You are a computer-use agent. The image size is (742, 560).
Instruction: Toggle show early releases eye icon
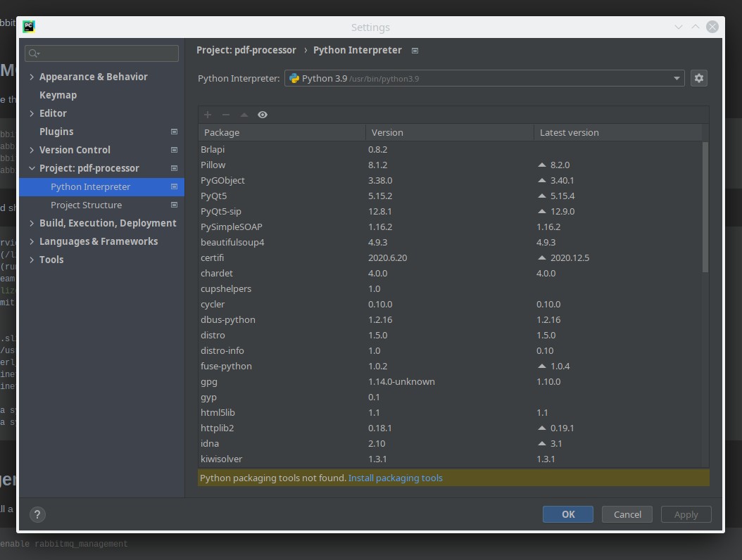[263, 115]
